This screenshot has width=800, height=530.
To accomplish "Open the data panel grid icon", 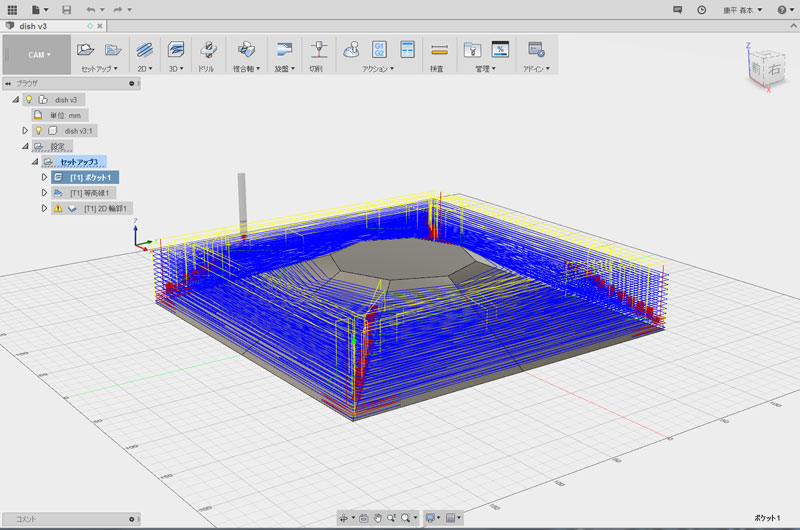I will click(12, 10).
